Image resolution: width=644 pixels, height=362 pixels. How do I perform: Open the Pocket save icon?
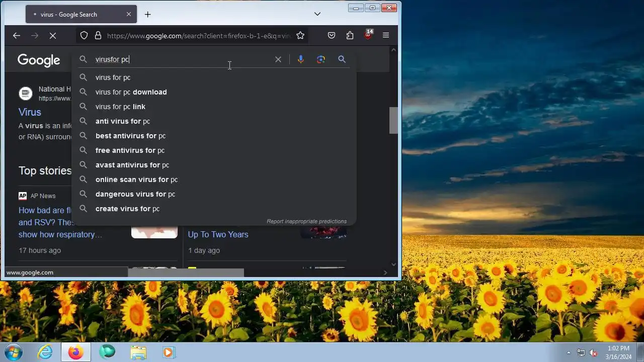tap(332, 35)
